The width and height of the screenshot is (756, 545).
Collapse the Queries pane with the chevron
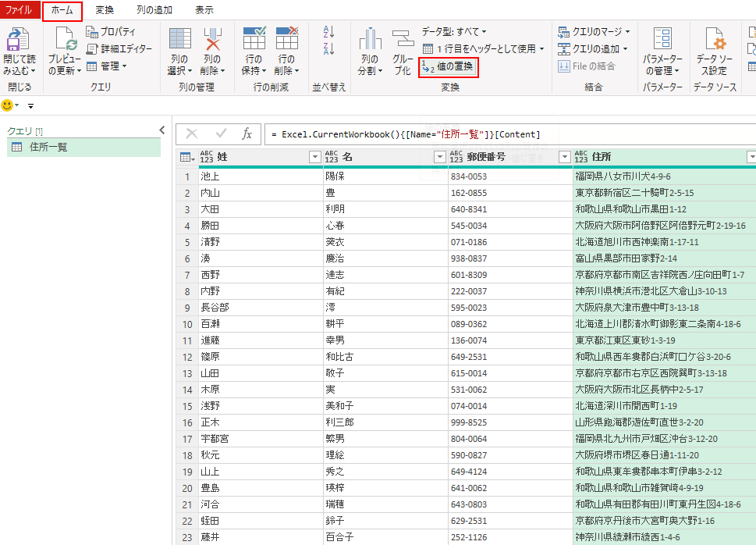[162, 130]
